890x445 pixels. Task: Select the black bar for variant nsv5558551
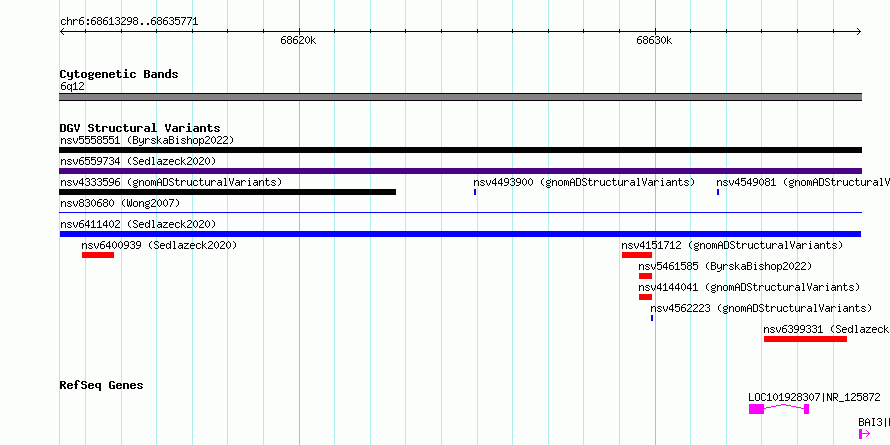(460, 150)
